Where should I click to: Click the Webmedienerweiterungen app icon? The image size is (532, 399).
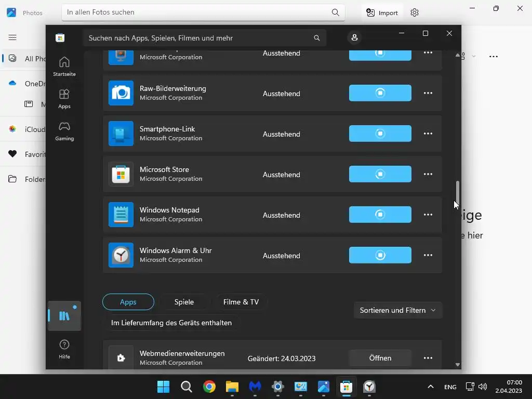[x=121, y=357]
